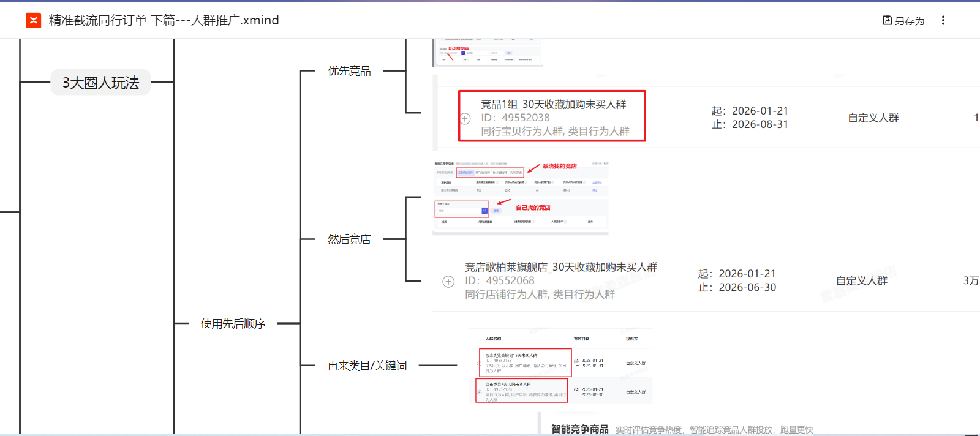Click the plus circle in the 类目 audience row
Viewport: 980px width, 436px height.
click(x=479, y=392)
